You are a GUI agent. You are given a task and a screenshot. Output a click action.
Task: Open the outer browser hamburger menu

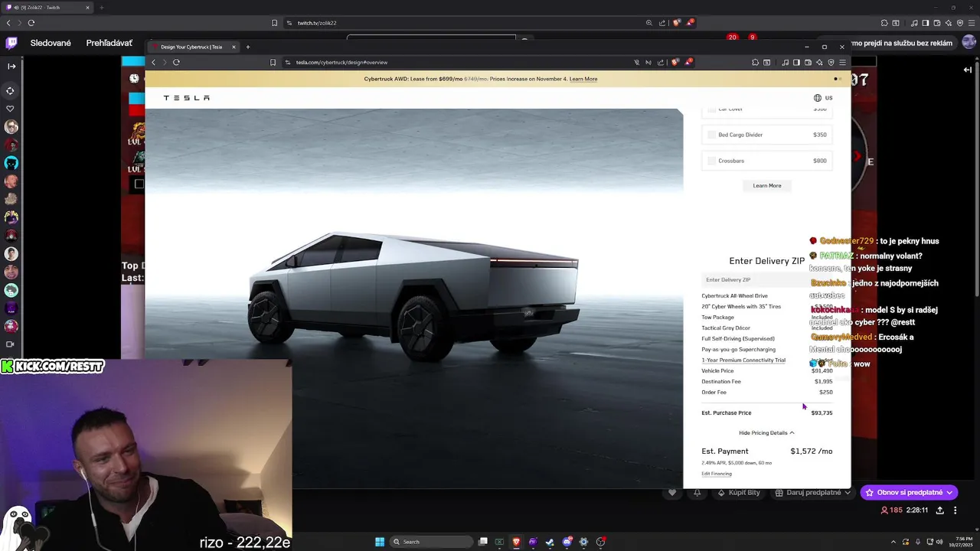pos(972,23)
